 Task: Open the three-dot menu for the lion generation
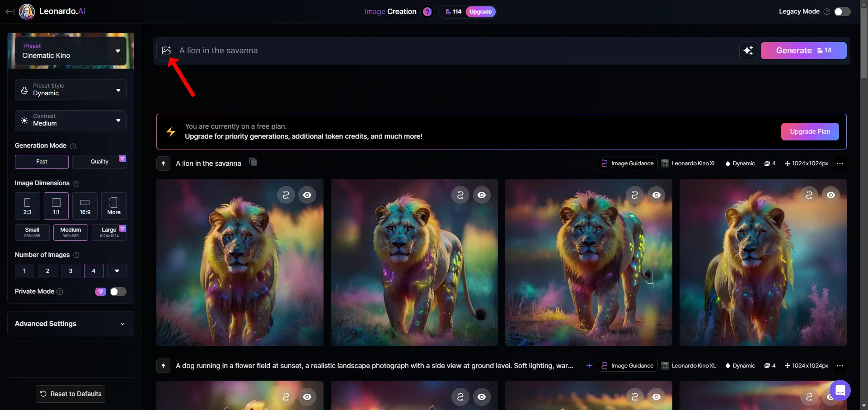840,163
